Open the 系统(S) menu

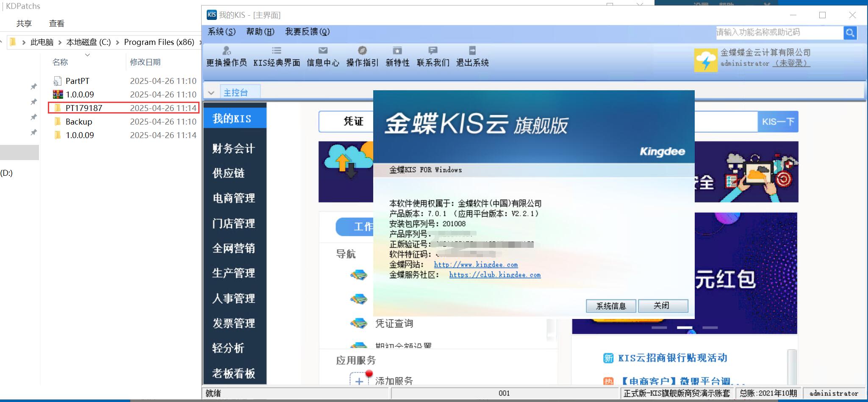pyautogui.click(x=222, y=32)
